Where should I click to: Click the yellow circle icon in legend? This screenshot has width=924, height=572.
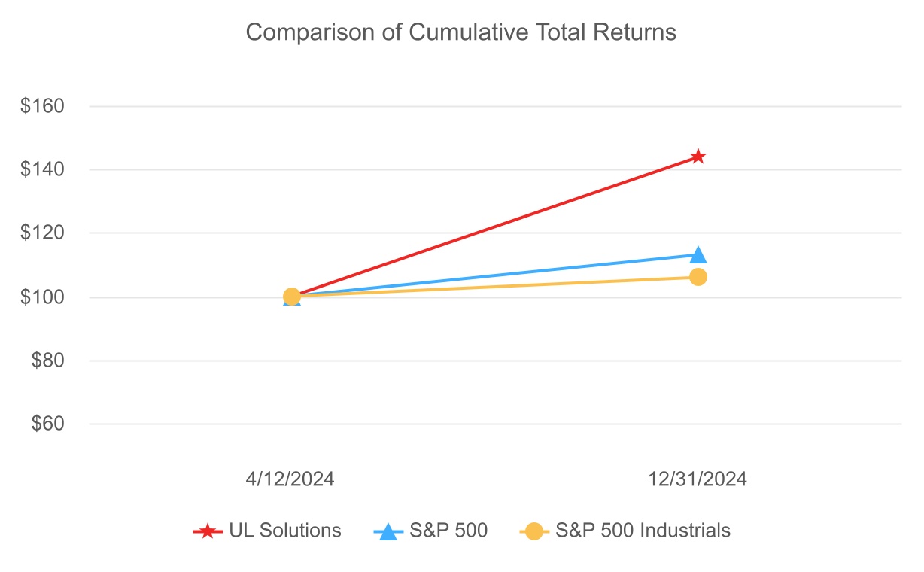534,531
